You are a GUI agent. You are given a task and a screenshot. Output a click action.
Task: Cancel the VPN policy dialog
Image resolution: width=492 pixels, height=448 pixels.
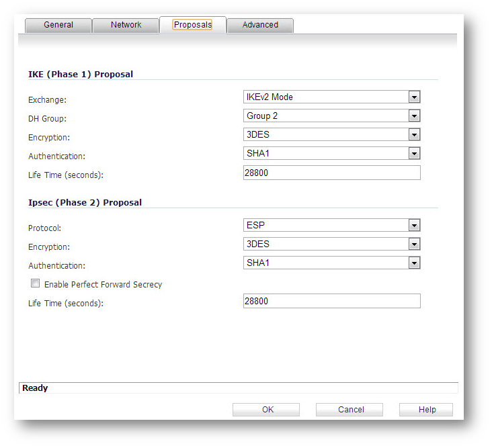click(350, 410)
